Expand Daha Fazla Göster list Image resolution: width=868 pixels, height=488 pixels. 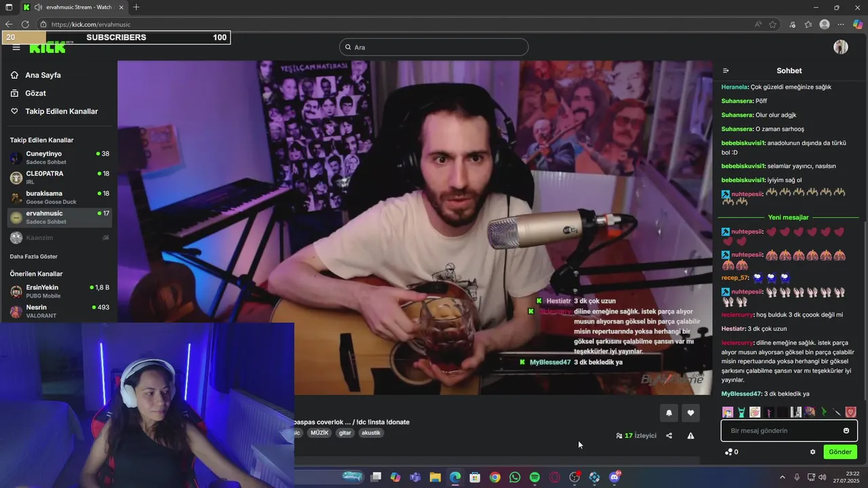pos(33,256)
